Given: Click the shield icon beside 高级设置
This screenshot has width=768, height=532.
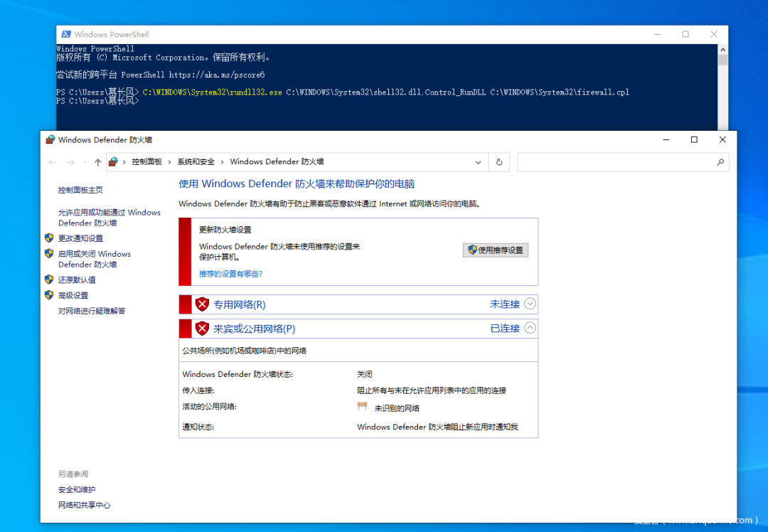Looking at the screenshot, I should [49, 295].
